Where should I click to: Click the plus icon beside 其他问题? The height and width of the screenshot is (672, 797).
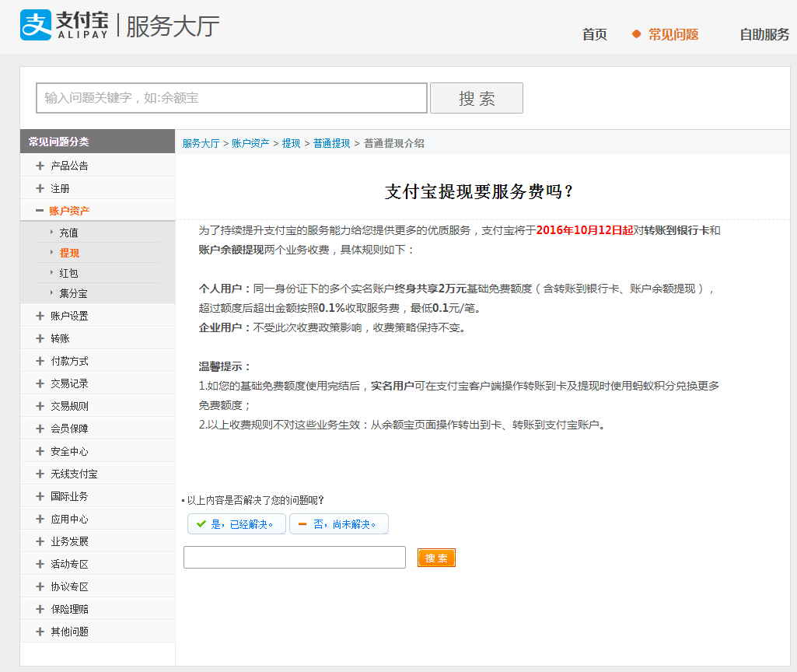[40, 632]
